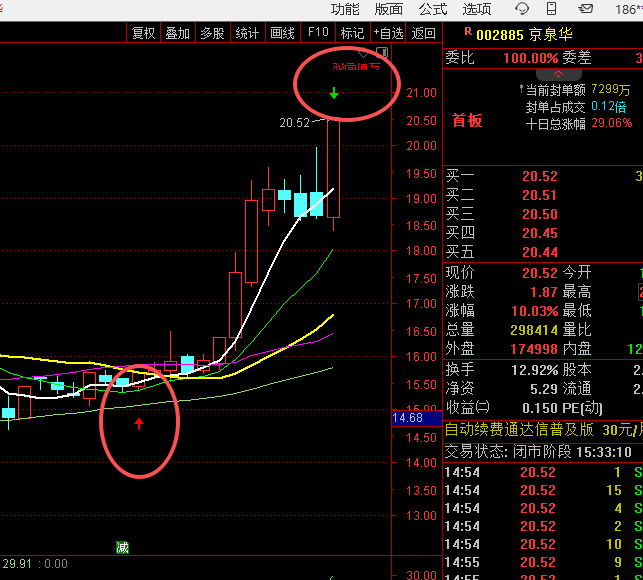Click the 十日总涨幅 value 29.06%
This screenshot has height=580, width=643.
[x=611, y=123]
